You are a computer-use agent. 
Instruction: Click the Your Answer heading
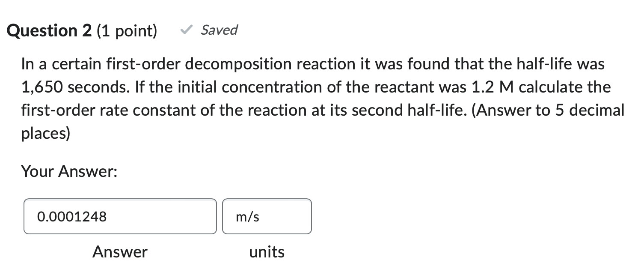[70, 171]
